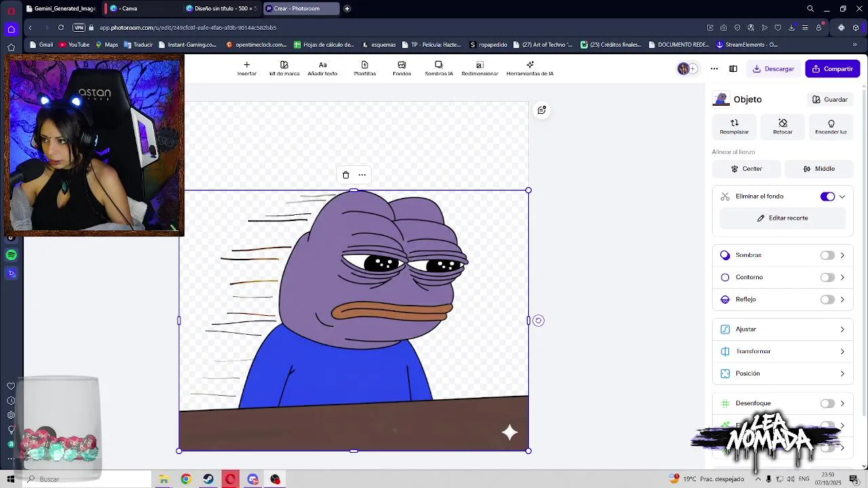The width and height of the screenshot is (868, 488).
Task: Expand the Transformar section
Action: (783, 351)
